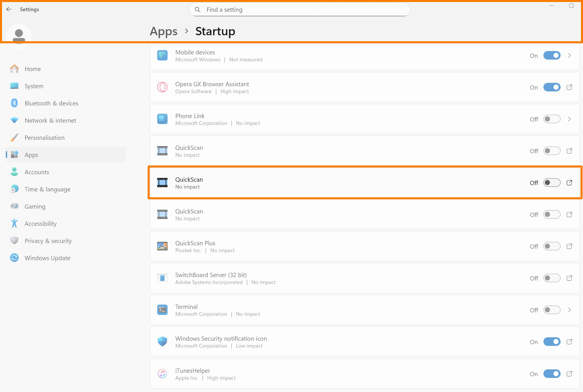
Task: Open file location for QuickScan Plus
Action: [x=570, y=246]
